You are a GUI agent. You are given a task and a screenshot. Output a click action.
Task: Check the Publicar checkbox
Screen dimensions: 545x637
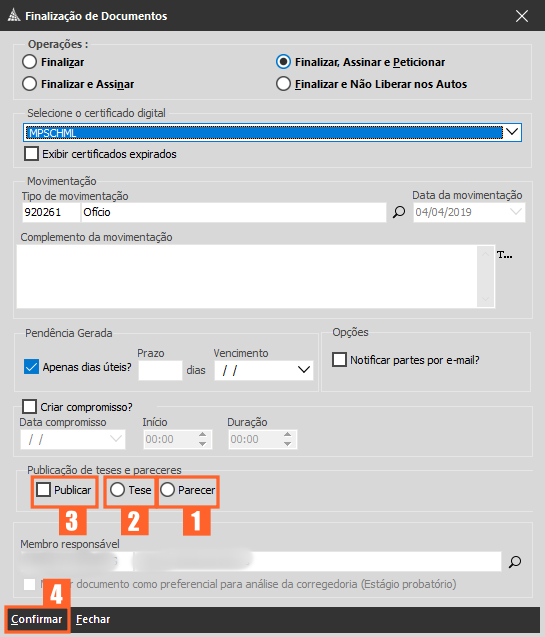[43, 490]
